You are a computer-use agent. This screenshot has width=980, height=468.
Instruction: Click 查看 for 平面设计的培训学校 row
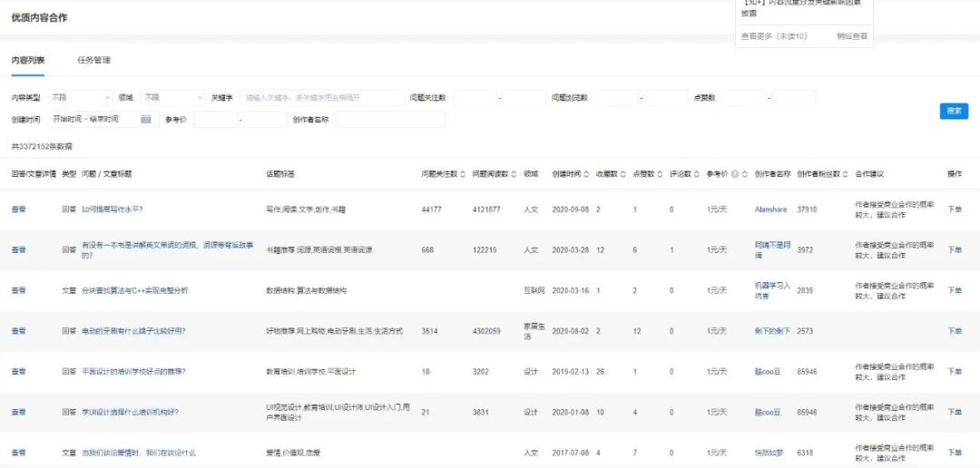pos(19,372)
